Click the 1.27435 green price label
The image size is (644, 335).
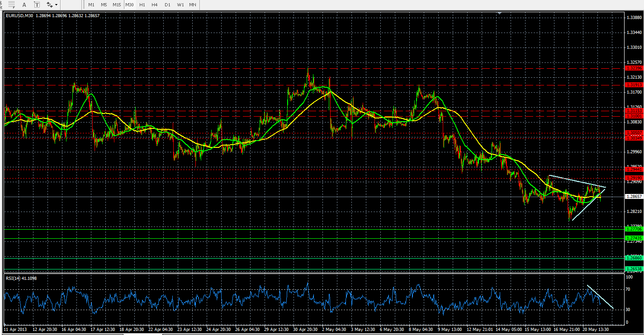pos(633,238)
